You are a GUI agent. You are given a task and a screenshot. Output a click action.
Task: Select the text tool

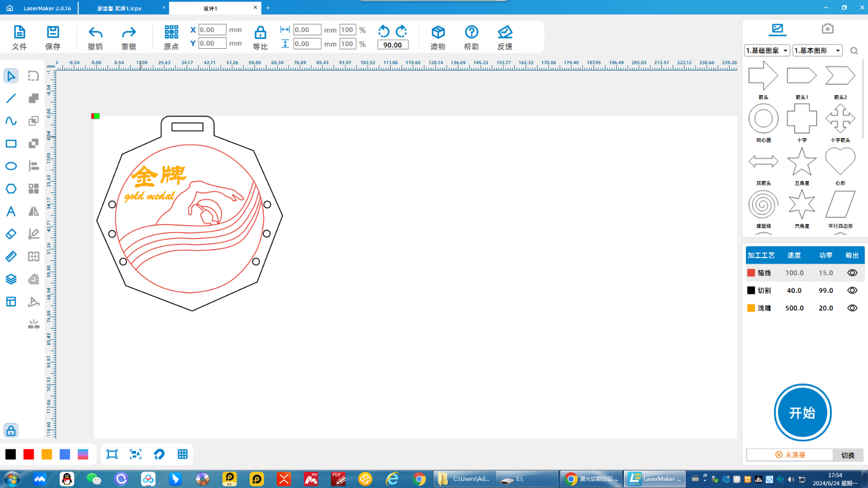point(11,211)
